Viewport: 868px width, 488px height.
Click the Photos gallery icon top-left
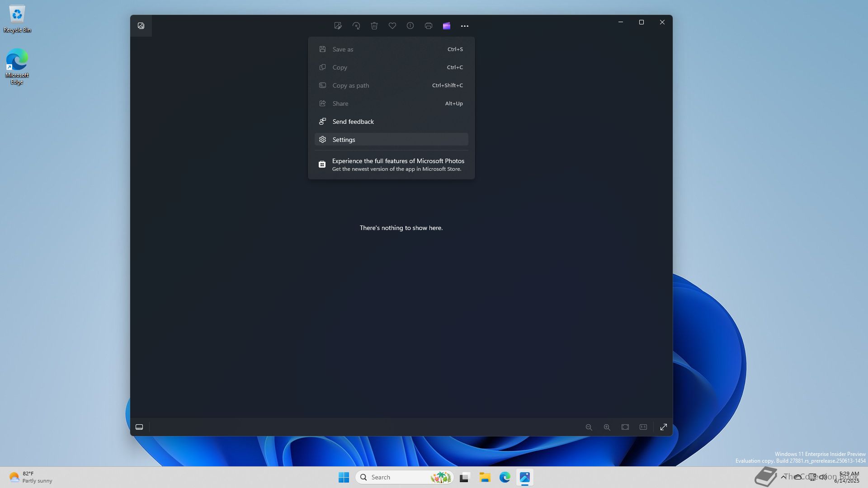[141, 26]
